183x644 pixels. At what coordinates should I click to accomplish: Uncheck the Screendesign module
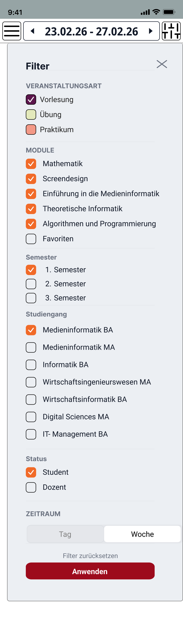coord(31,179)
